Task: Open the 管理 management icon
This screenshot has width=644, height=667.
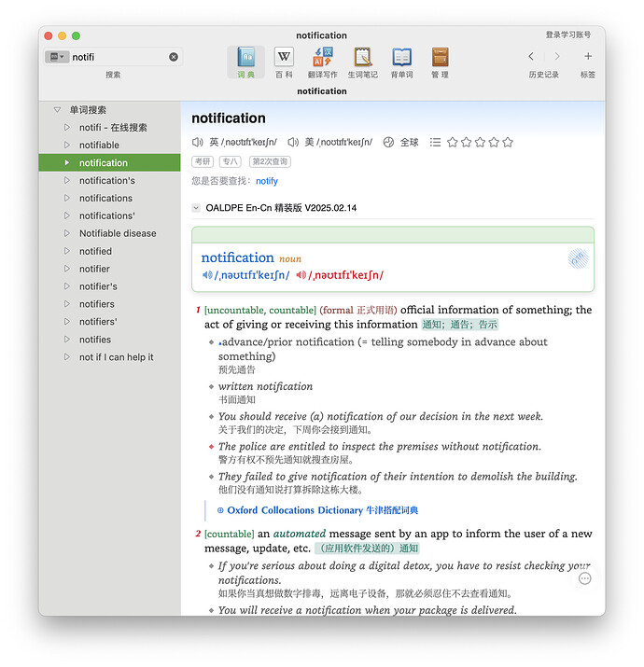Action: [x=440, y=63]
